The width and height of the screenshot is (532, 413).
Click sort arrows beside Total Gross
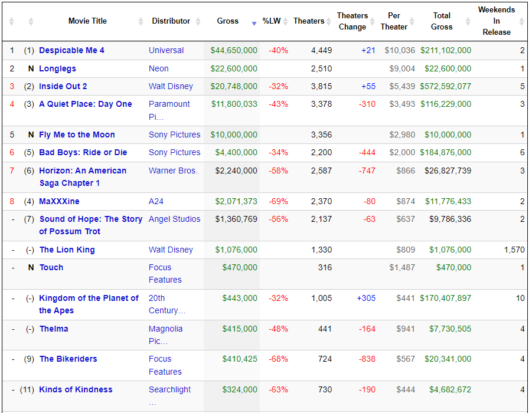pyautogui.click(x=468, y=21)
